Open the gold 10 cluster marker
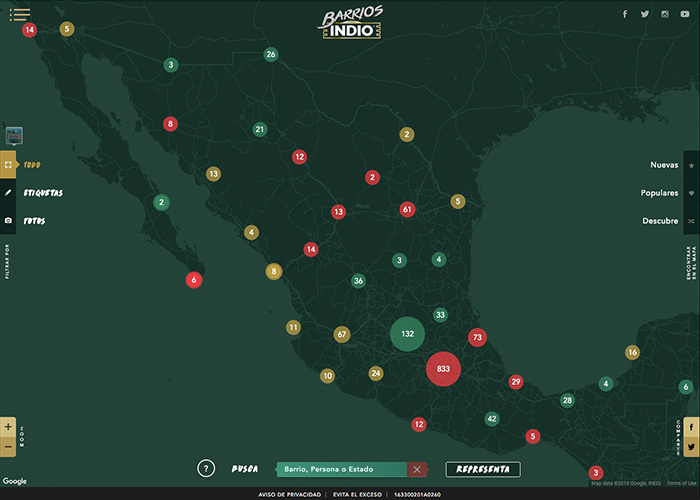 click(328, 376)
